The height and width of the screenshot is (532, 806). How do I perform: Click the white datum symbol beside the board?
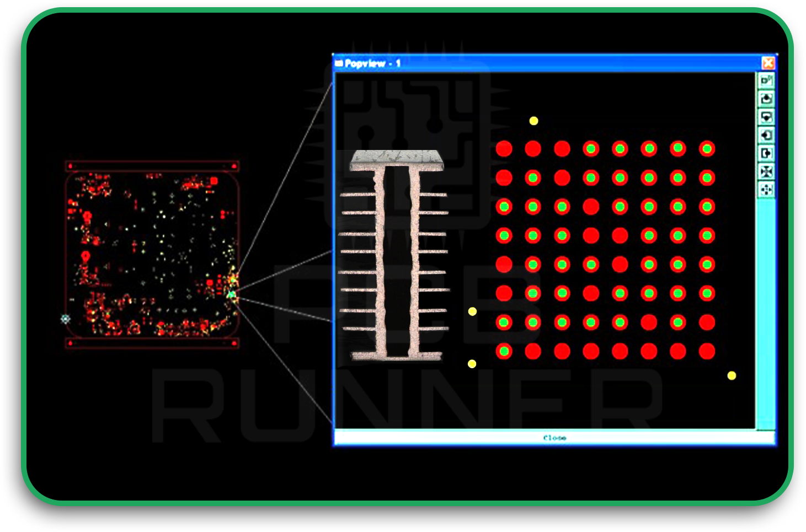[x=66, y=319]
